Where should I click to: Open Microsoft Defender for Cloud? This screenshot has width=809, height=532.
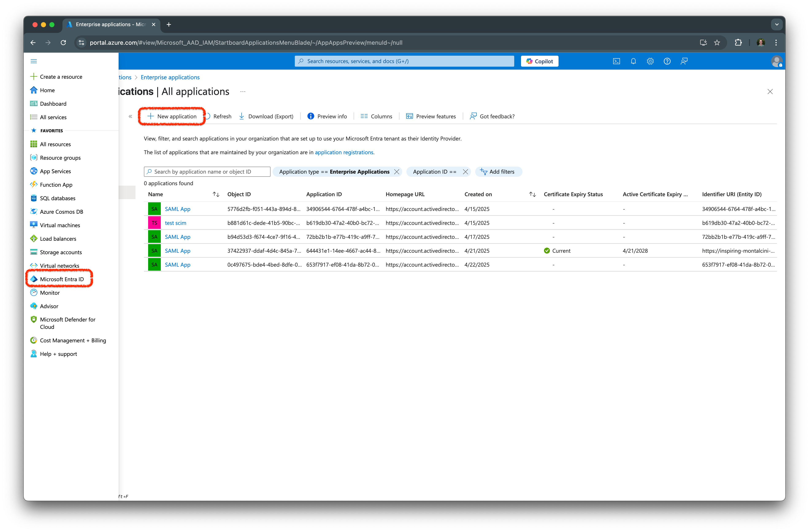coord(67,323)
